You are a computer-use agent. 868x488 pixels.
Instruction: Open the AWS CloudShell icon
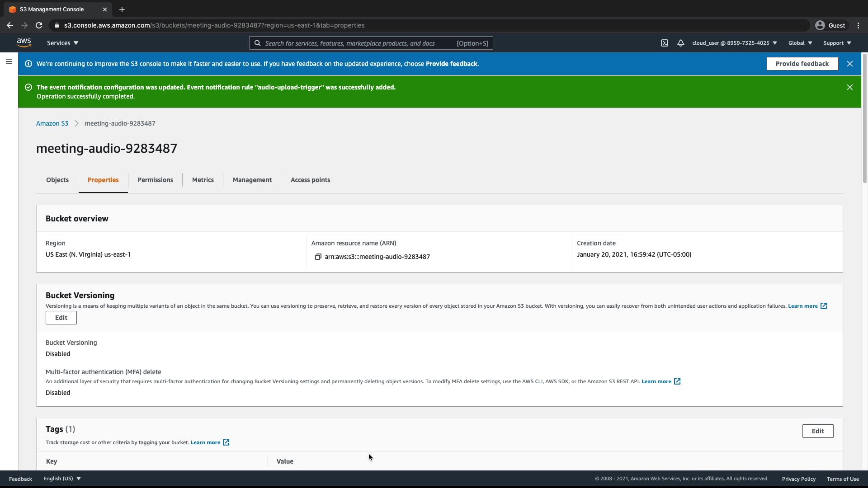(664, 43)
